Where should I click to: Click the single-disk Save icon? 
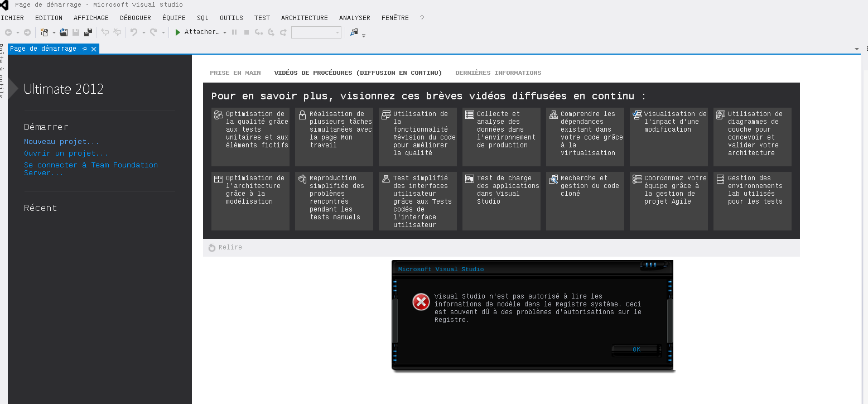pyautogui.click(x=76, y=32)
